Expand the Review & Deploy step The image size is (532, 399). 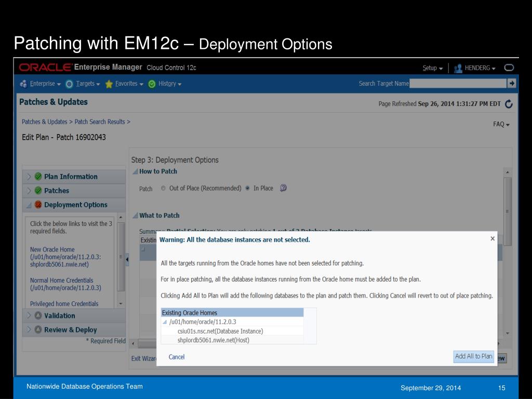coord(29,329)
